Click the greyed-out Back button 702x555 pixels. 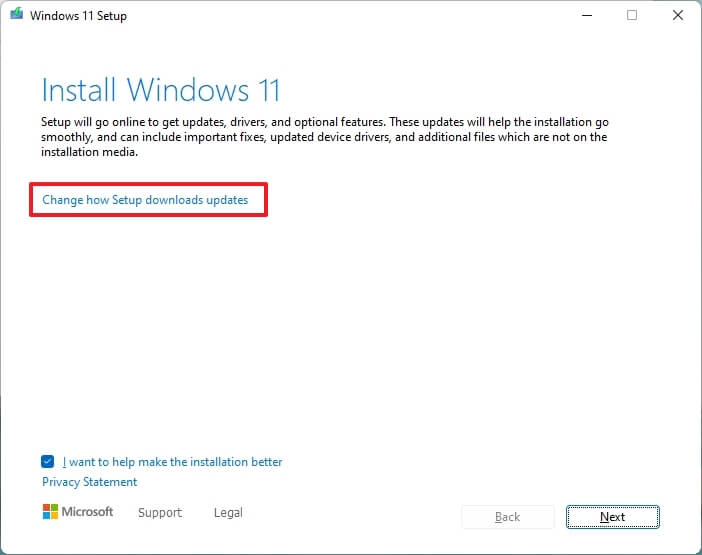pos(507,517)
